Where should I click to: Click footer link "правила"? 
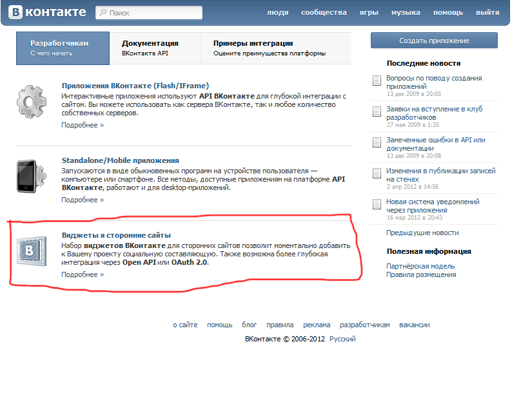[x=280, y=325]
